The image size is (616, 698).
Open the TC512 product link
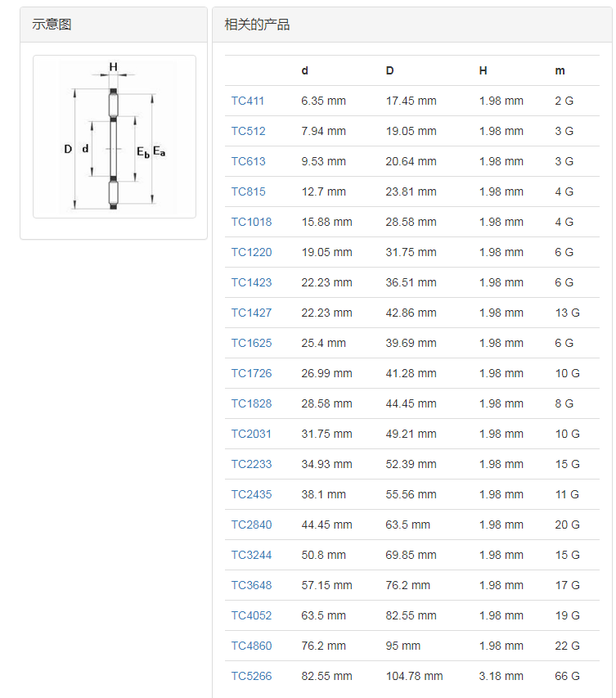click(x=246, y=131)
